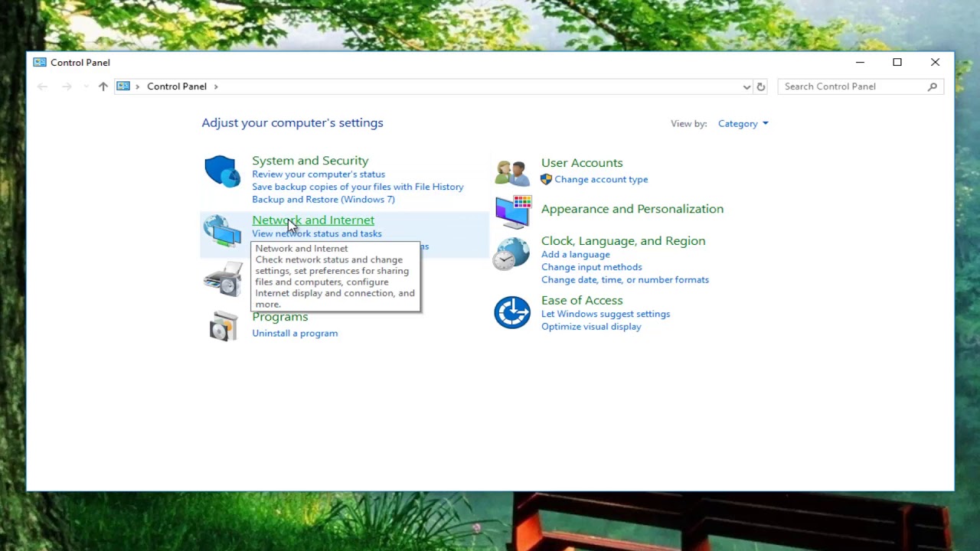Click Add a language link
The height and width of the screenshot is (551, 980).
point(576,255)
